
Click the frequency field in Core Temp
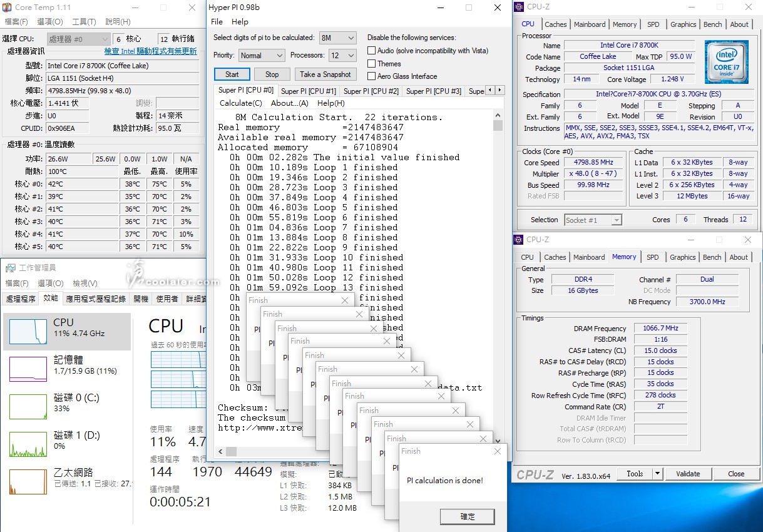point(123,90)
